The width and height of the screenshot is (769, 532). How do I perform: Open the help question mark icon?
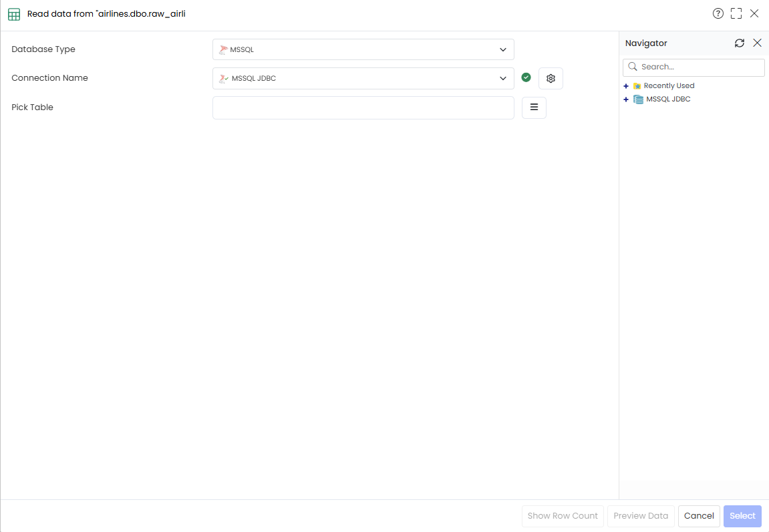tap(718, 14)
